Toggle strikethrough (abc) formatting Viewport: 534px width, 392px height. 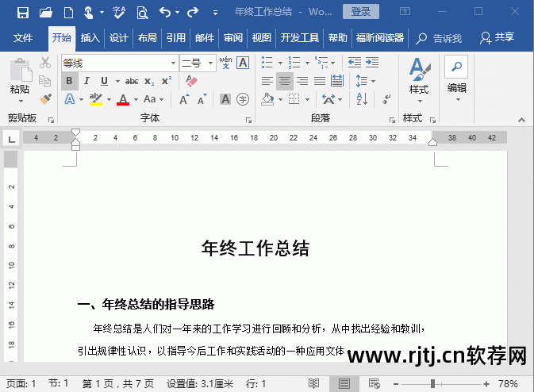pyautogui.click(x=132, y=81)
